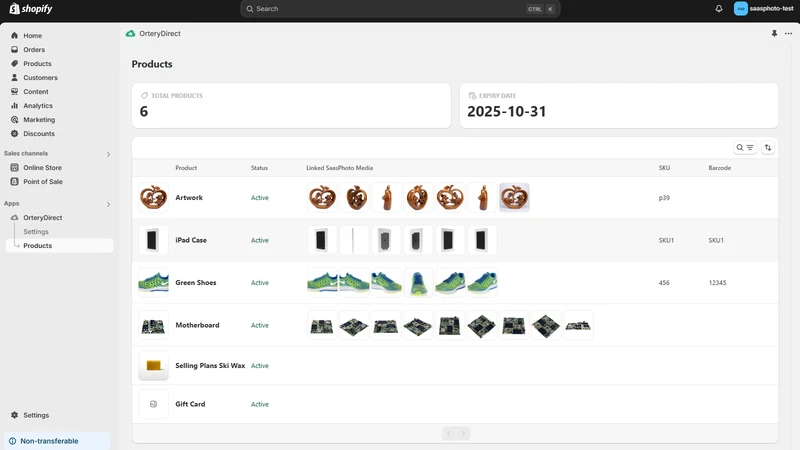Click the Orders inbox icon
800x450 pixels.
(x=14, y=49)
